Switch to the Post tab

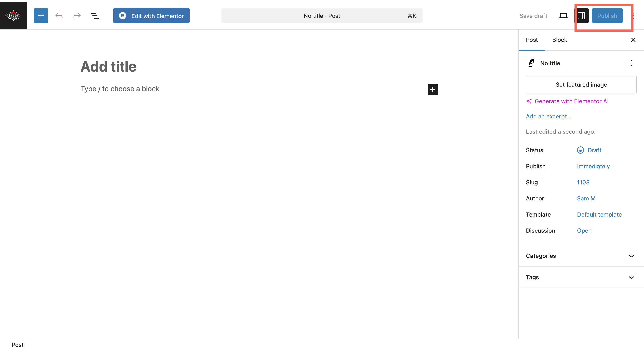point(532,40)
